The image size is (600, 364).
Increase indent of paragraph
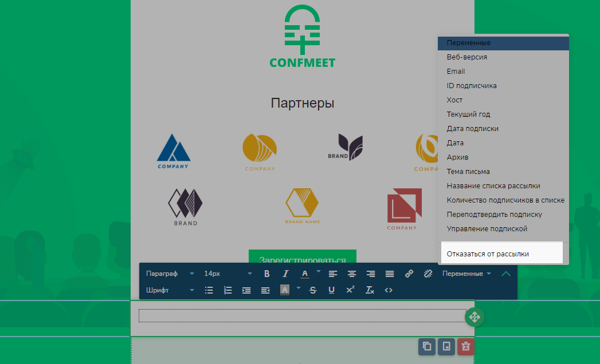tap(246, 290)
